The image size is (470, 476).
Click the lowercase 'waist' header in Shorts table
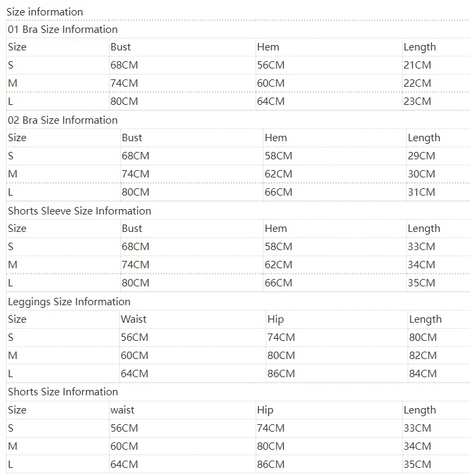coord(122,410)
